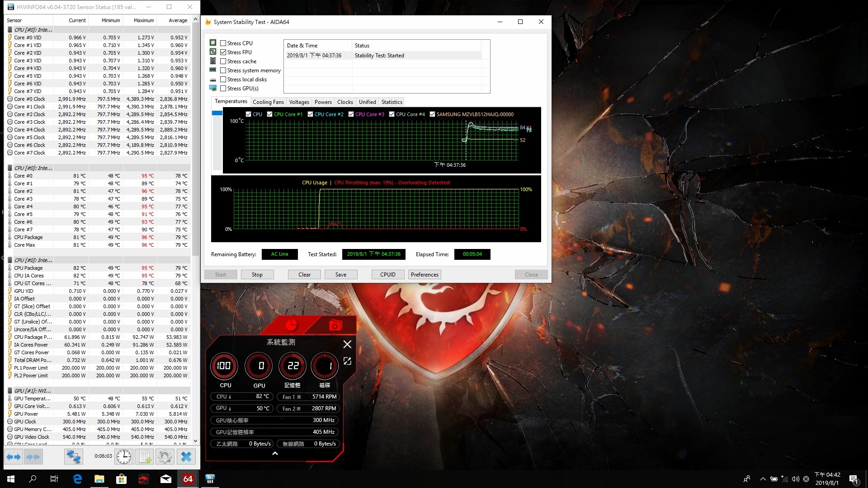868x488 pixels.
Task: Click volume speaker tray icon
Action: pos(795,479)
